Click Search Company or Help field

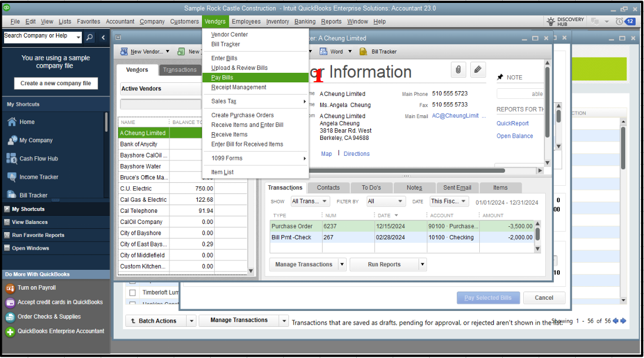tap(39, 36)
